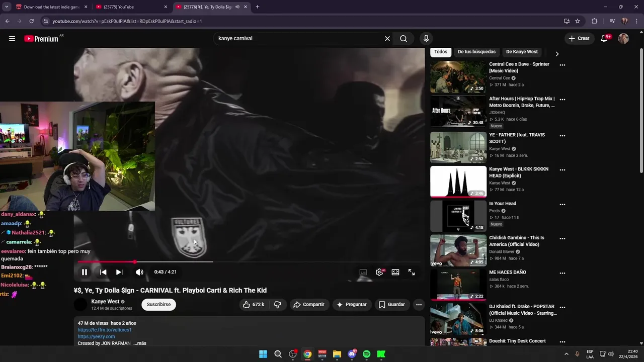Save video with Guardar button

[x=391, y=304]
